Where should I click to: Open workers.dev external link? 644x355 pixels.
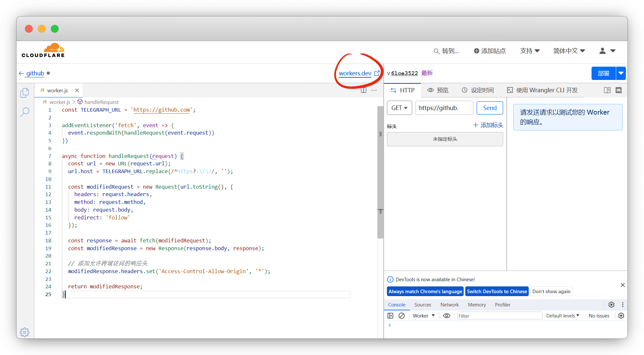[x=359, y=73]
